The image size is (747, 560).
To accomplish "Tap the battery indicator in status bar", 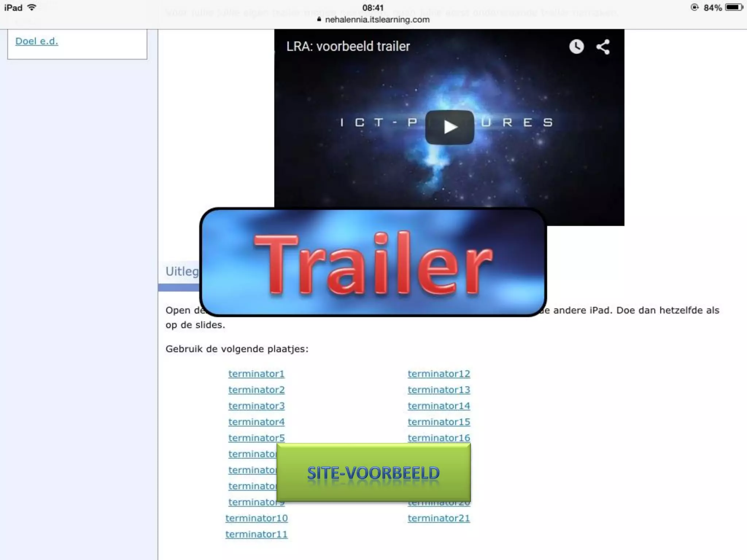I will [x=733, y=7].
